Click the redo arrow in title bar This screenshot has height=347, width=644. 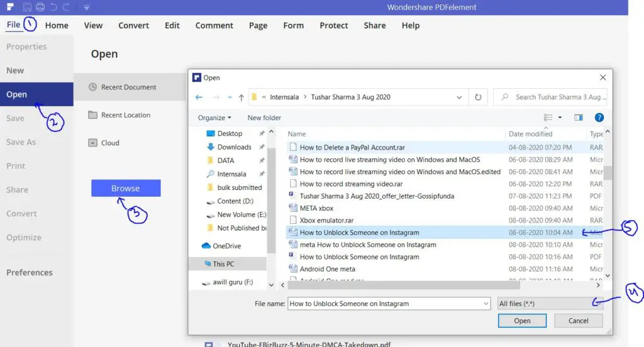coord(66,7)
